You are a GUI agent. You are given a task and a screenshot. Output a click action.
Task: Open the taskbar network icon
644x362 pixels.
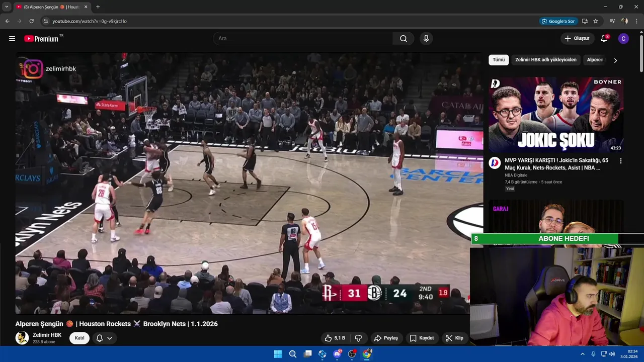604,354
